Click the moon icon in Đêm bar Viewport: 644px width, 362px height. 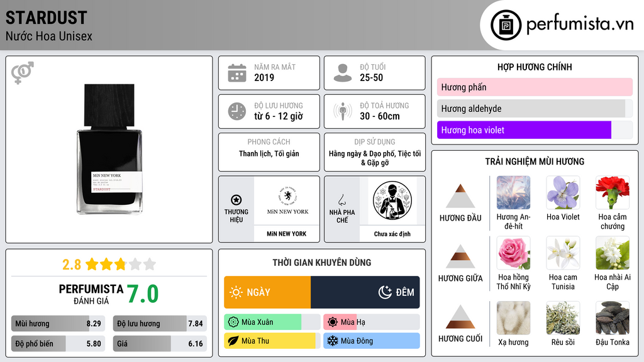tap(385, 292)
